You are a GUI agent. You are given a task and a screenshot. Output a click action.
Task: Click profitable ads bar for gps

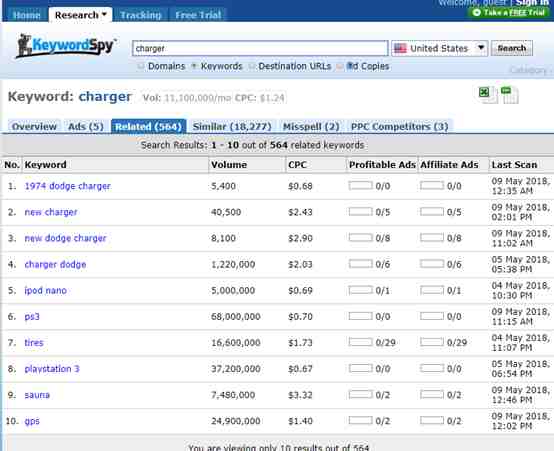click(360, 421)
